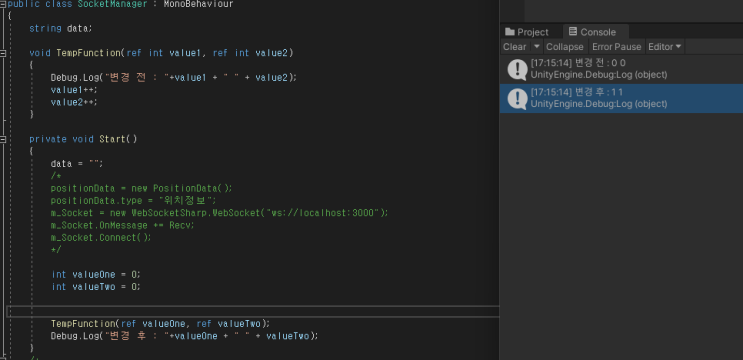Click the info icon of the 변경 전 log
The image size is (743, 360).
pos(517,69)
